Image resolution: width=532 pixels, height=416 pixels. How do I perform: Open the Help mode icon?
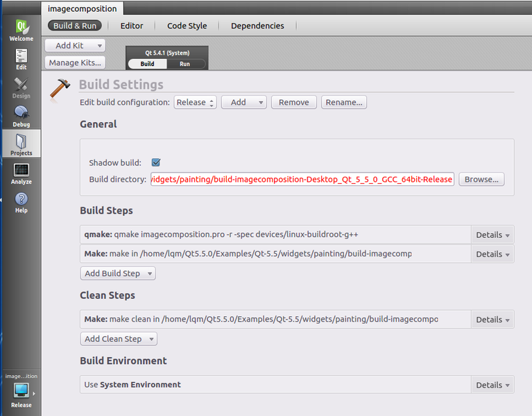point(21,202)
